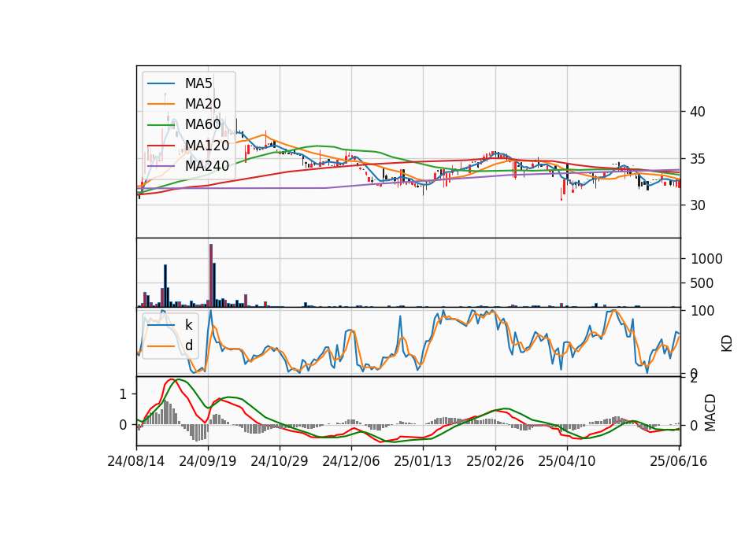Screen dimensions: 756x543
Task: Click the price axis value 30
Action: 698,205
